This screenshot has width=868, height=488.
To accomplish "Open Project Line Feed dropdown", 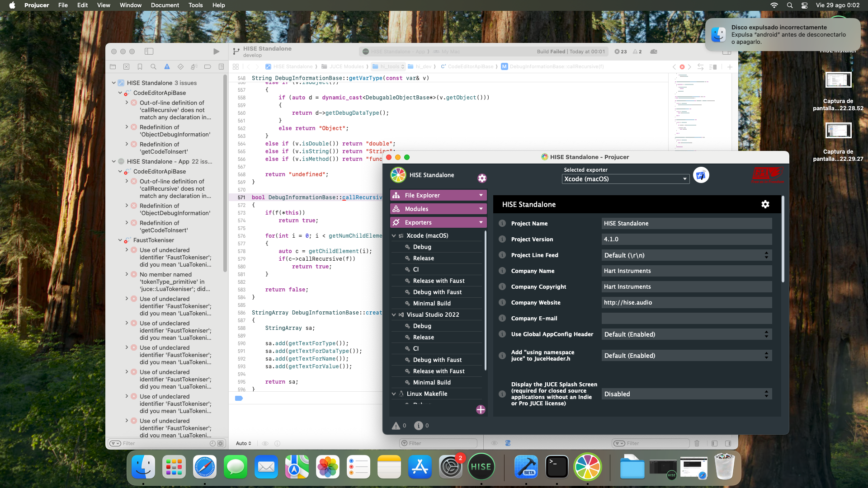I will point(686,255).
